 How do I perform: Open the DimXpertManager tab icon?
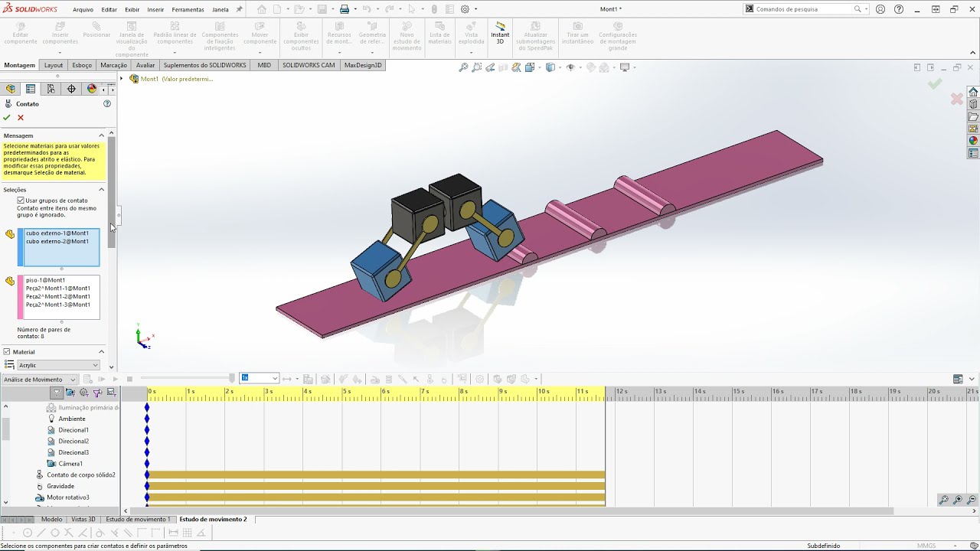click(x=71, y=89)
